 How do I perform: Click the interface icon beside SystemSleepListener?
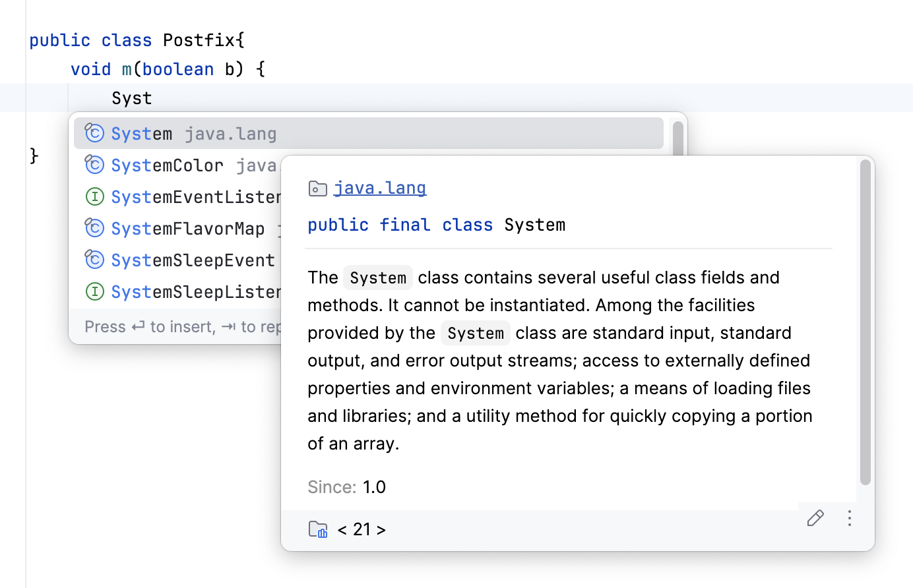coord(94,291)
